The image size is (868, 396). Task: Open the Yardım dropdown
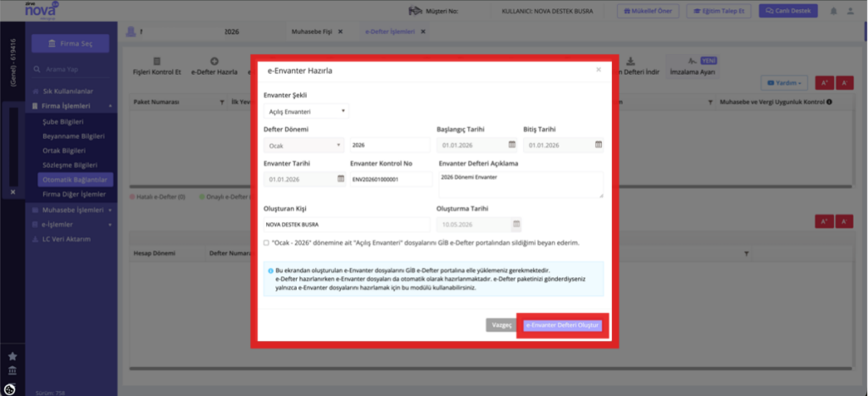(x=784, y=83)
